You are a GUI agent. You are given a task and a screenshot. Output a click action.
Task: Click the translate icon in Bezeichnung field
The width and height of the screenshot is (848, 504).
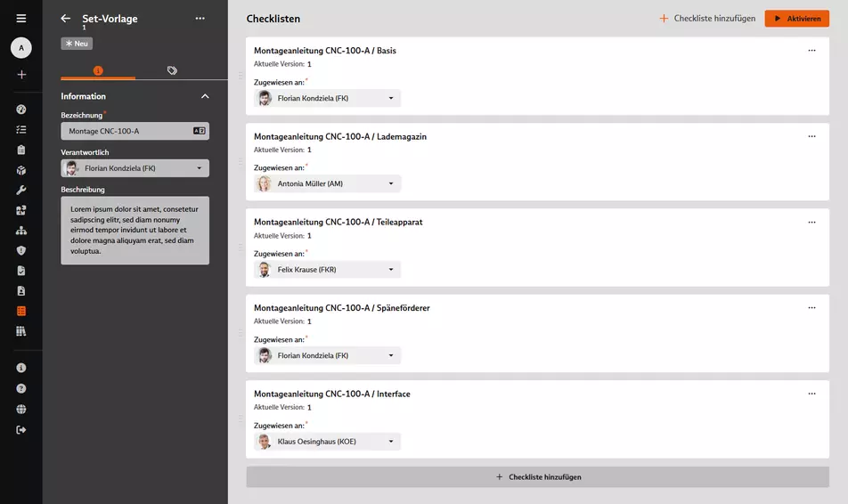(199, 131)
